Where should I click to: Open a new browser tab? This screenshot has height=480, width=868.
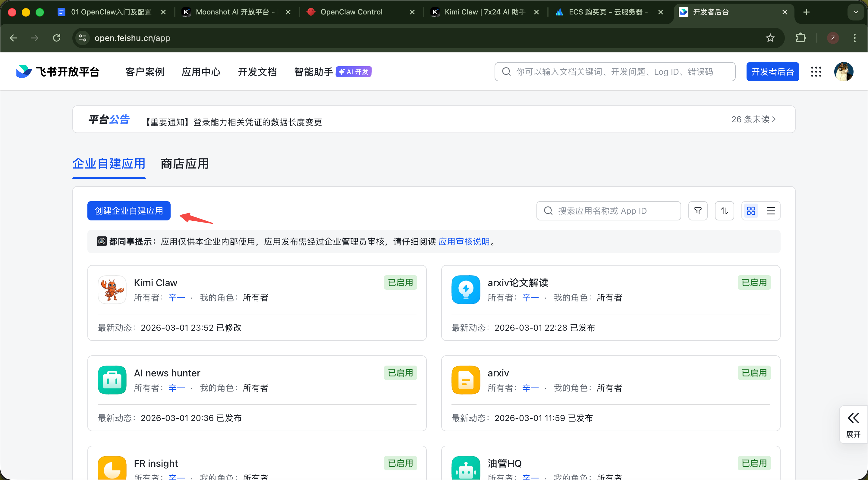[806, 12]
